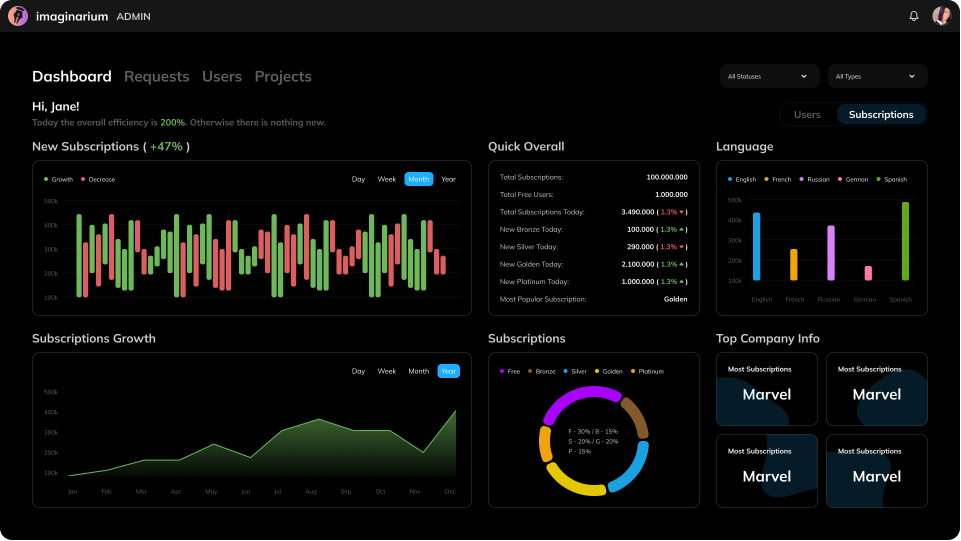Viewport: 961px width, 541px height.
Task: Go to the Requests tab
Action: click(x=156, y=77)
